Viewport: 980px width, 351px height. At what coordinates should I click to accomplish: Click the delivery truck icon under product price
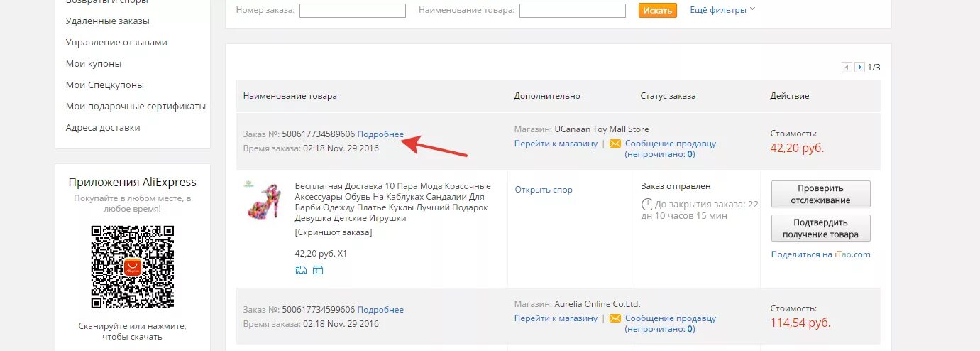coord(300,270)
